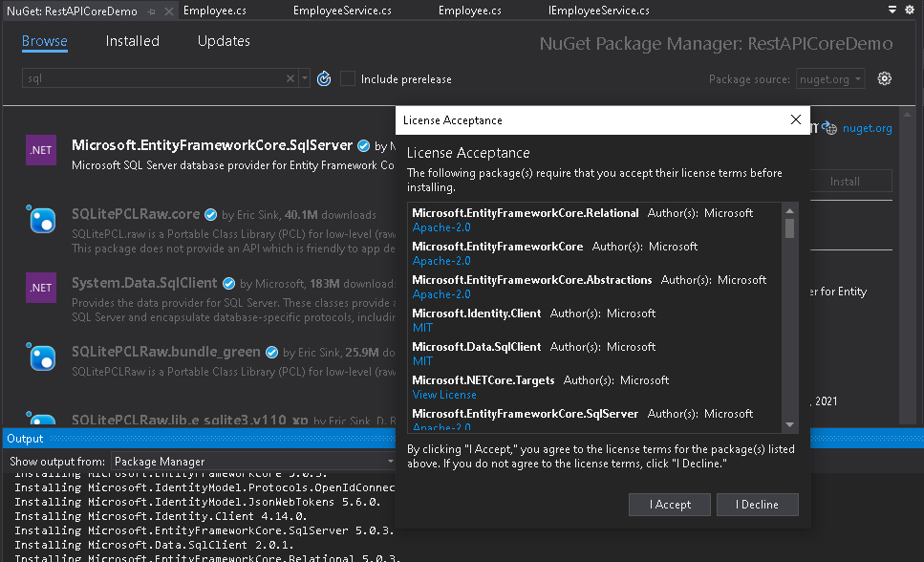
Task: Click the System.Data.SqlClient .NET package icon
Action: (x=41, y=288)
